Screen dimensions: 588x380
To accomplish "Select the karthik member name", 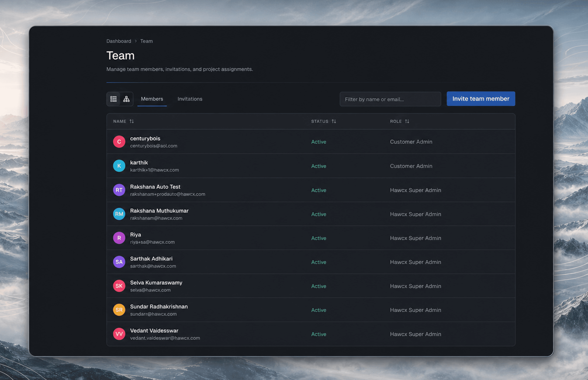I will click(x=139, y=163).
